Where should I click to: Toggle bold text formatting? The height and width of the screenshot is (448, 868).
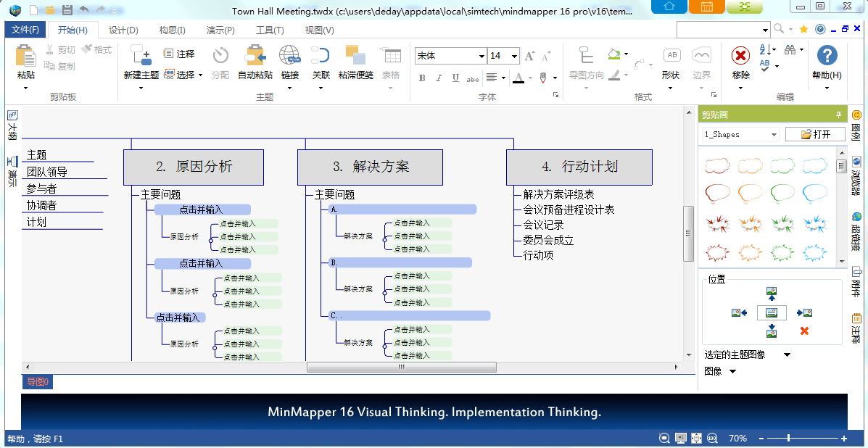(422, 78)
